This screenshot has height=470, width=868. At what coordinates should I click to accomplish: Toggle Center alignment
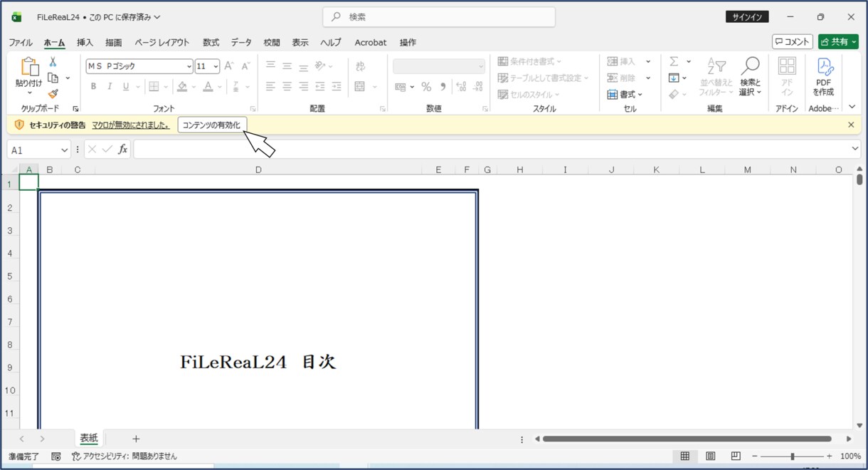(287, 87)
